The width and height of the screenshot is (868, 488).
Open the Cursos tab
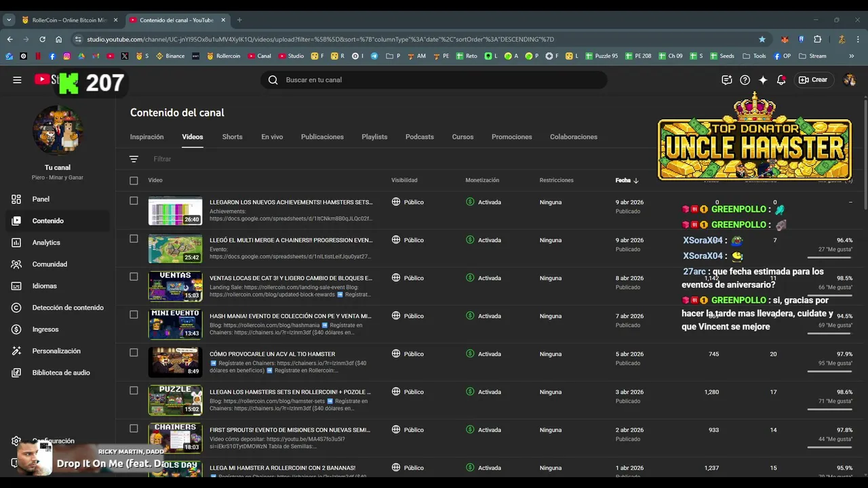(462, 137)
